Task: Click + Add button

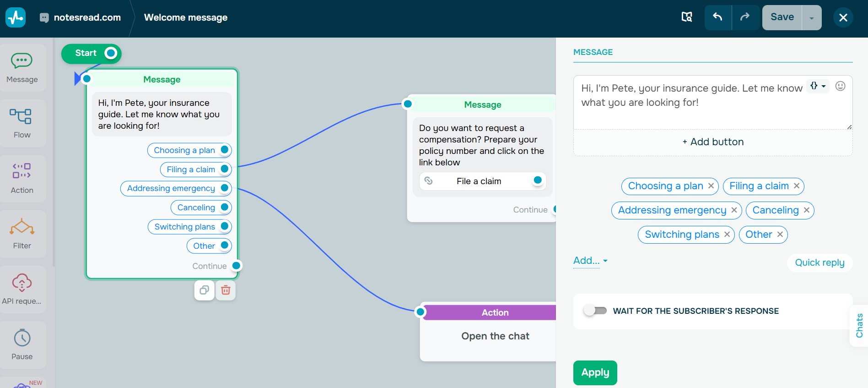Action: pos(713,142)
